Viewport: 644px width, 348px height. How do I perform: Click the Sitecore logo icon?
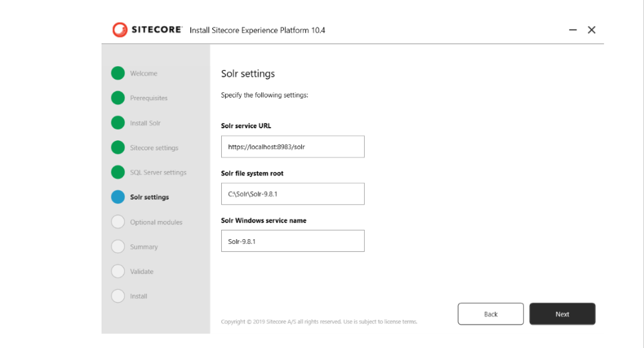[x=120, y=29]
